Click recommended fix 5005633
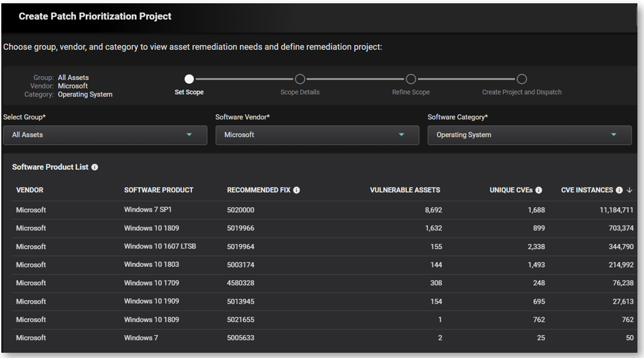The height and width of the screenshot is (358, 644). pyautogui.click(x=240, y=338)
